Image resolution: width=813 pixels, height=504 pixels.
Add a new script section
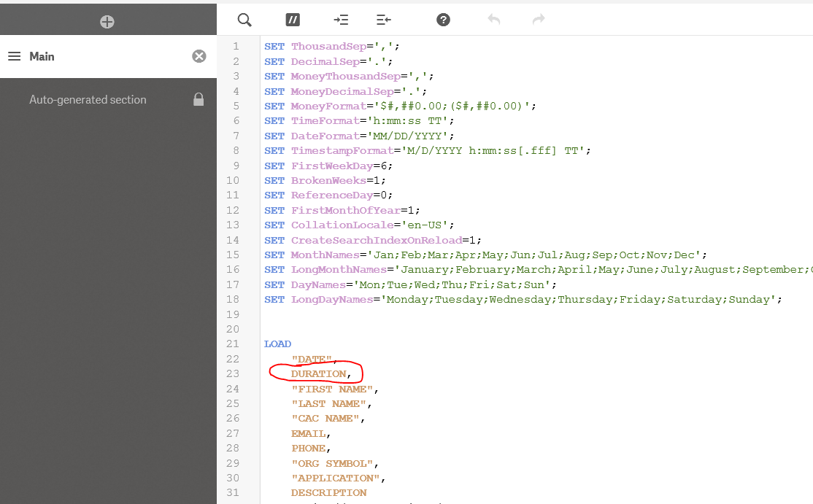pyautogui.click(x=107, y=22)
